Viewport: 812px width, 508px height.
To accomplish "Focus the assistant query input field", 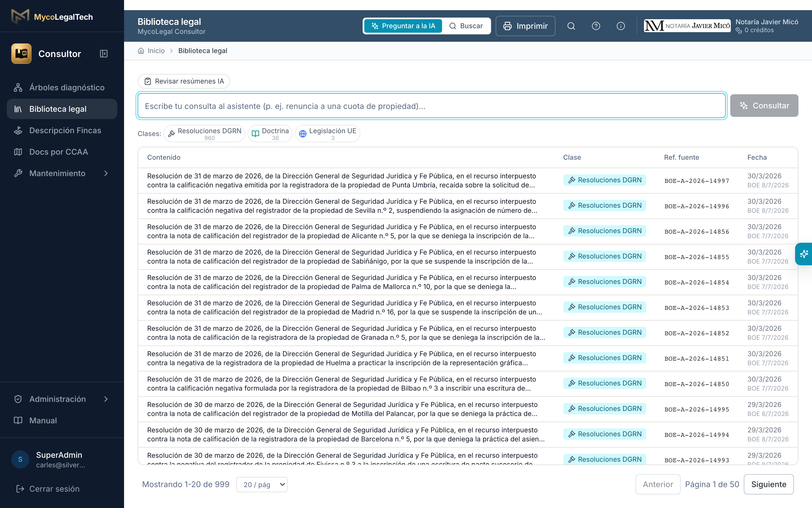I will coord(431,106).
